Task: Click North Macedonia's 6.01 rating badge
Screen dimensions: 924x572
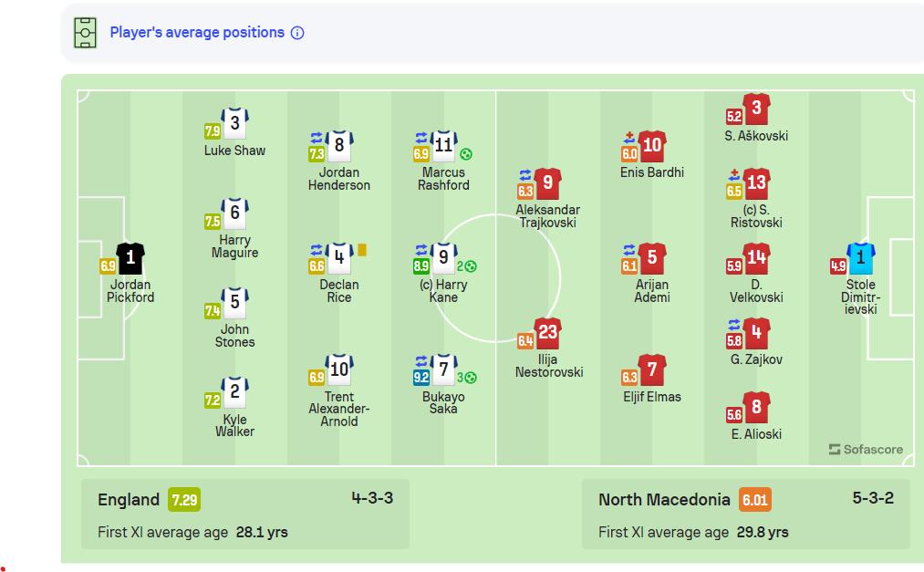Action: (754, 500)
